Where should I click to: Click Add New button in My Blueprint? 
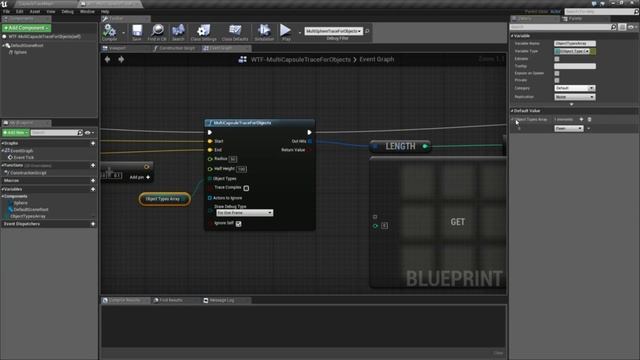coord(16,133)
